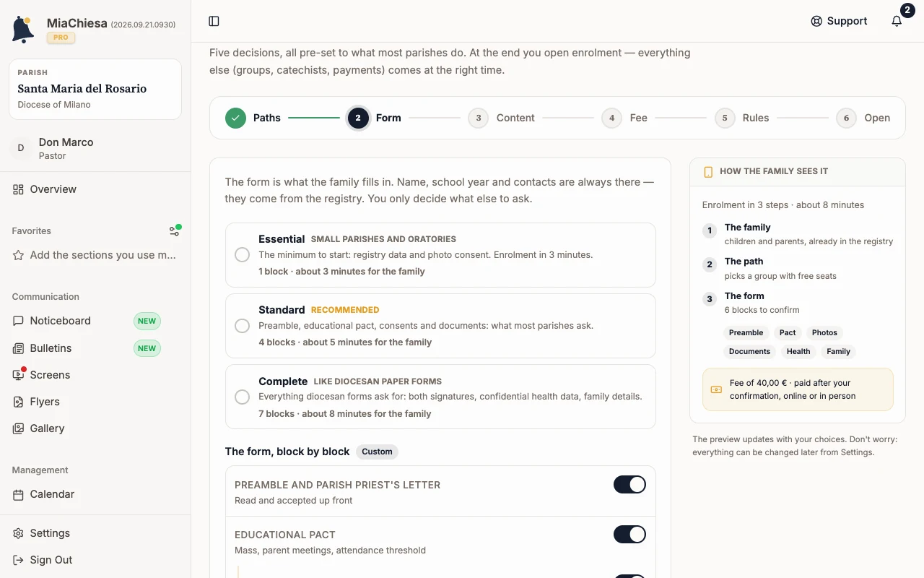Viewport: 924px width, 578px height.
Task: Select step 2 Form
Action: (374, 118)
